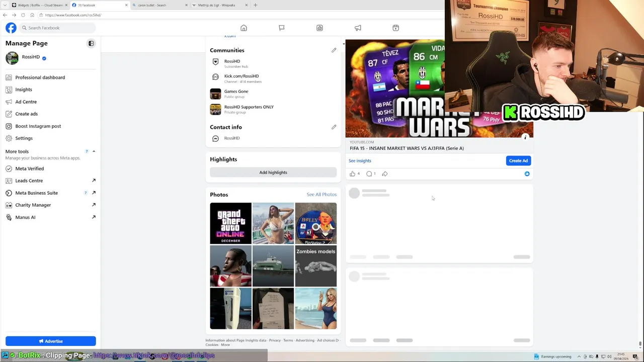Edit Contact info with pencil icon
Screen dimensions: 644x362
334,127
